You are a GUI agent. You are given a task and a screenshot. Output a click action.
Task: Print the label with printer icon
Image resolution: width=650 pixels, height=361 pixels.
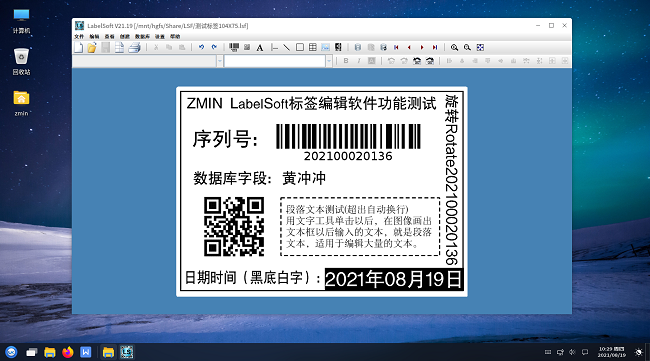134,48
